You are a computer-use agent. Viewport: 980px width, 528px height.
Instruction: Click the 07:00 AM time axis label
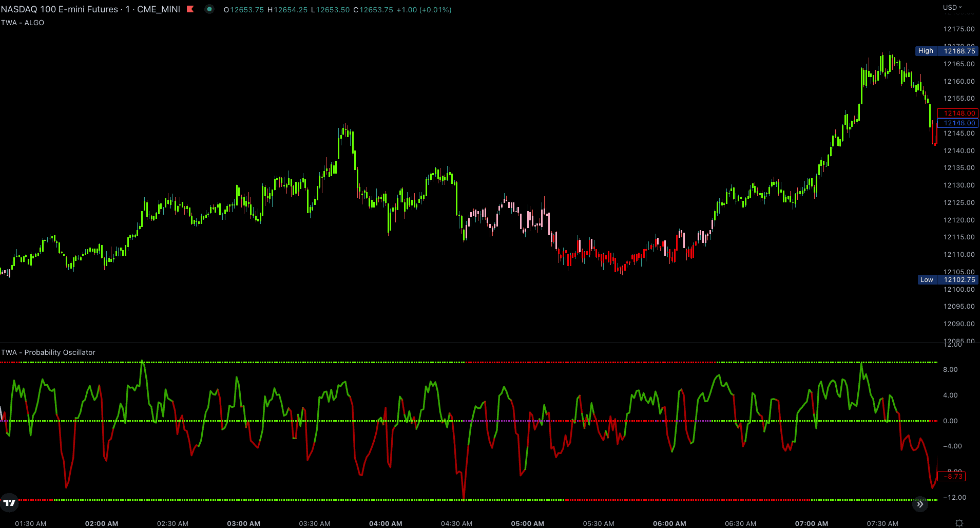[x=811, y=523]
